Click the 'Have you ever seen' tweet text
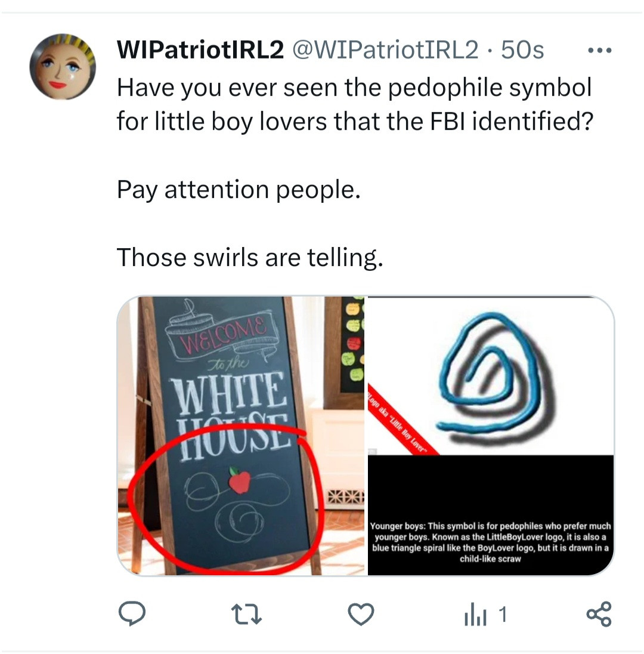 click(x=355, y=104)
